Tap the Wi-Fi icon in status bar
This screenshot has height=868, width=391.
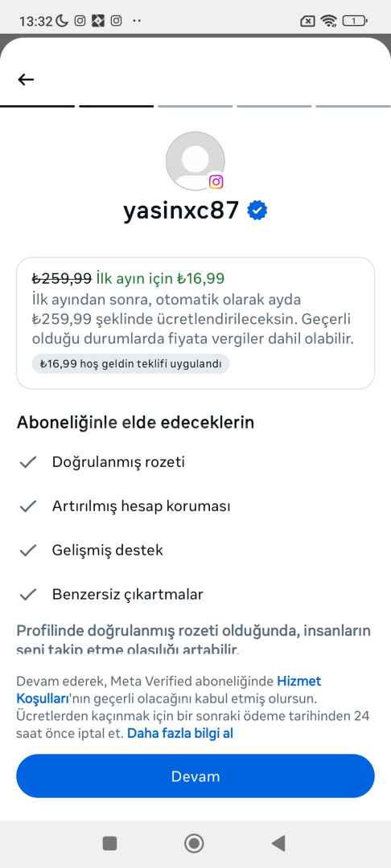click(x=329, y=21)
